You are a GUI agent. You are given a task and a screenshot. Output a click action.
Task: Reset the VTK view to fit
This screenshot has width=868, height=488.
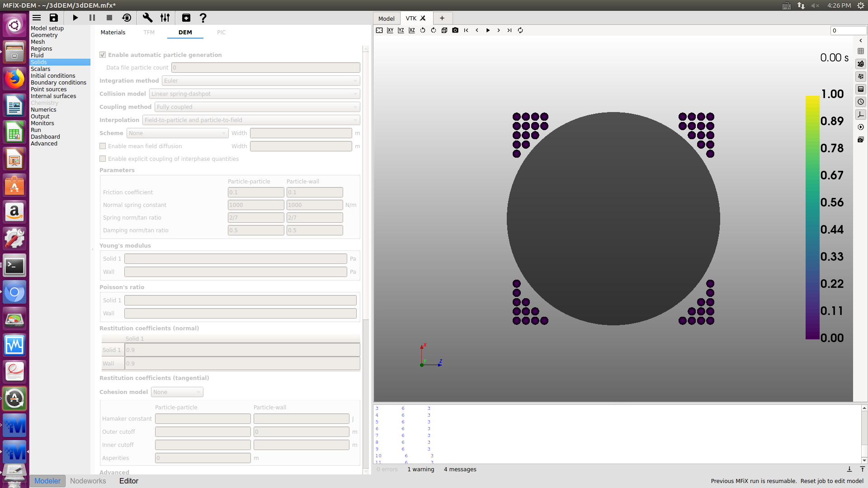379,30
